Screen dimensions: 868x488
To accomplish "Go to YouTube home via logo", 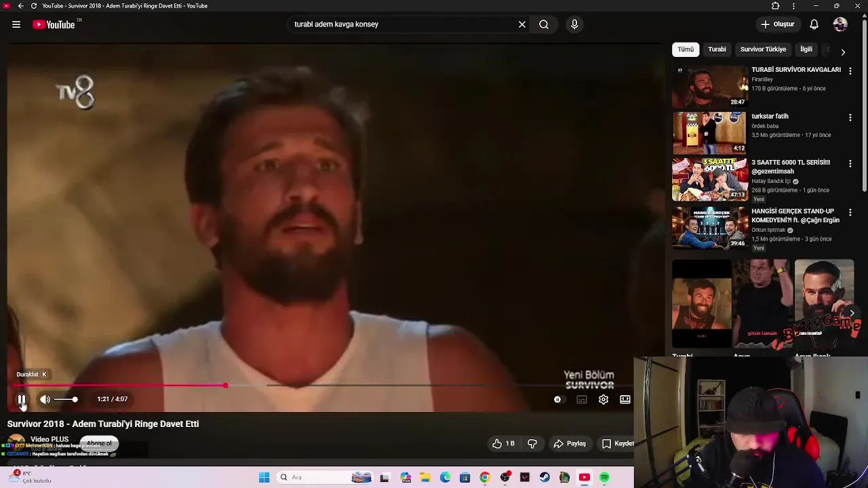I will 54,24.
